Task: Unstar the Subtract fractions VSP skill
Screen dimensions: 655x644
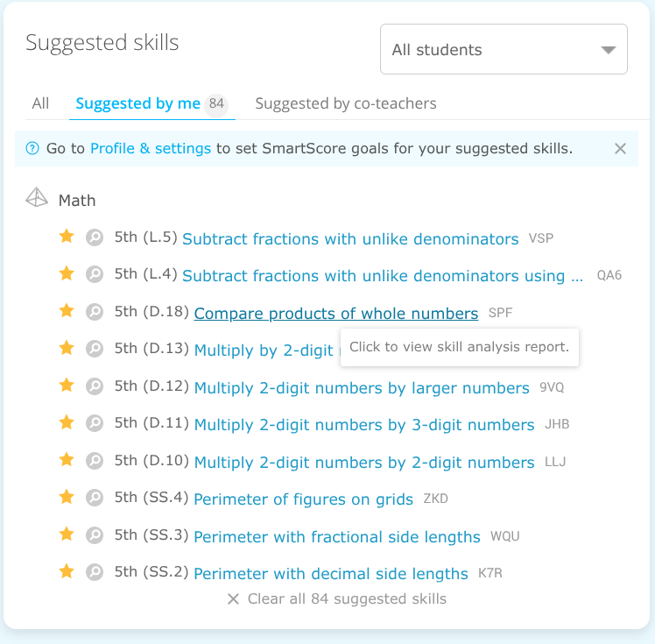Action: click(67, 237)
